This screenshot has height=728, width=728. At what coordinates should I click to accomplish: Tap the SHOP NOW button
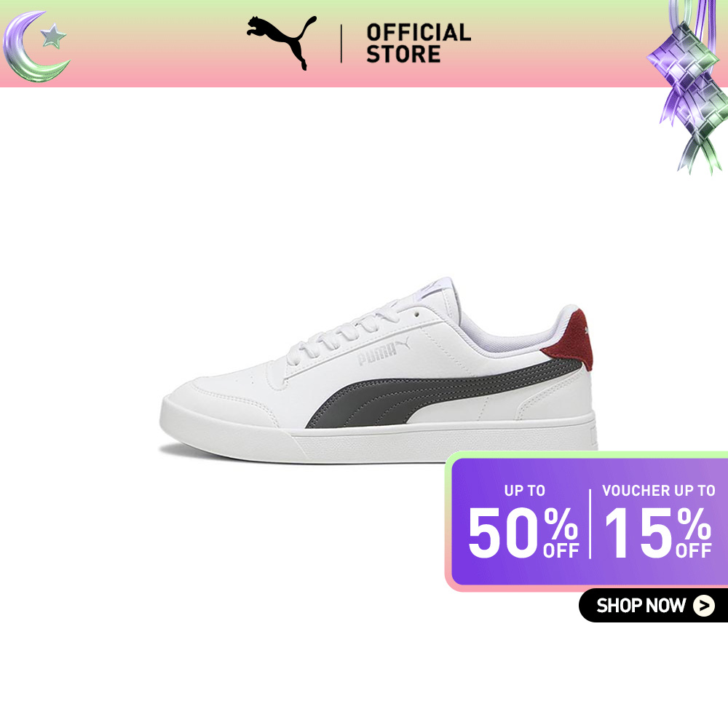pos(653,606)
